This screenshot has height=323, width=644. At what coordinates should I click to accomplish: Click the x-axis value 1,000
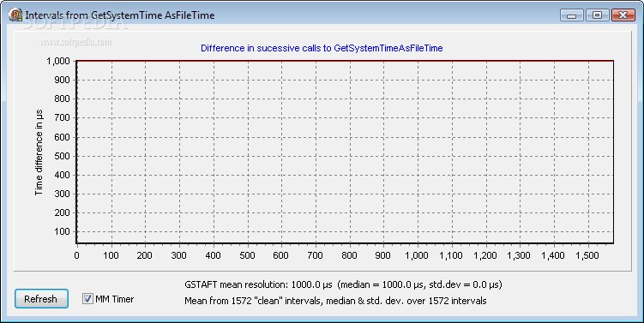coord(417,255)
